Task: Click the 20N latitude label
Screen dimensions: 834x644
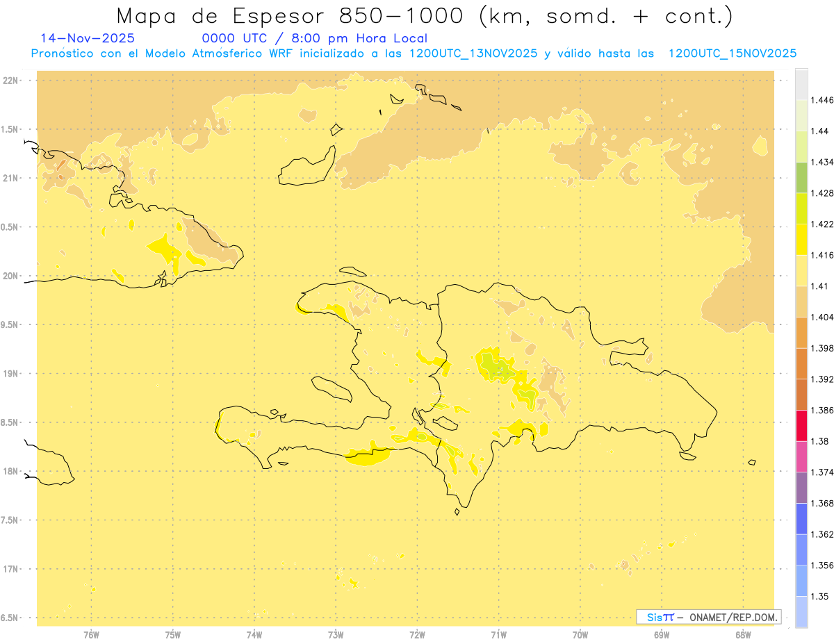Action: (12, 276)
